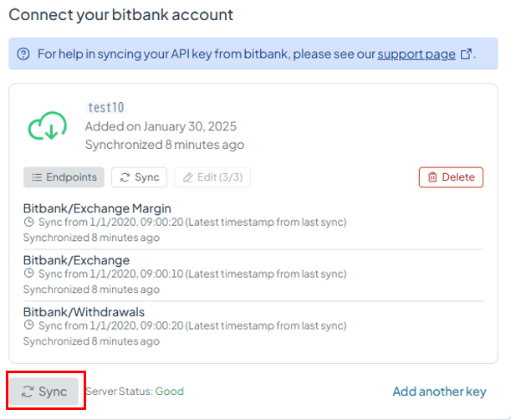Click Add another key
This screenshot has width=511, height=420.
point(439,392)
